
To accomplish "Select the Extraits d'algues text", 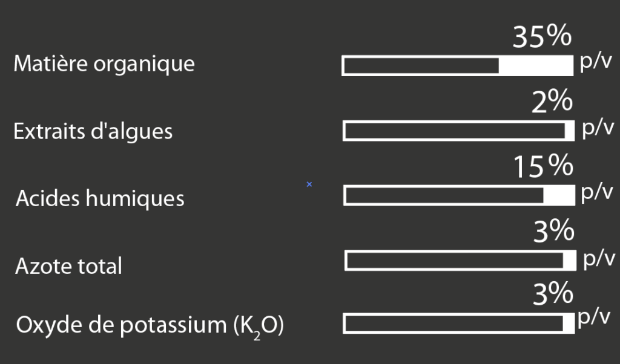I will (93, 131).
